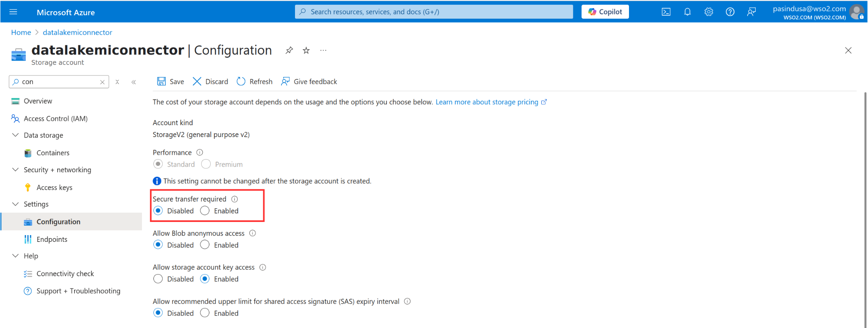Viewport: 868px width, 328px height.
Task: Open portal settings gear
Action: pyautogui.click(x=709, y=12)
